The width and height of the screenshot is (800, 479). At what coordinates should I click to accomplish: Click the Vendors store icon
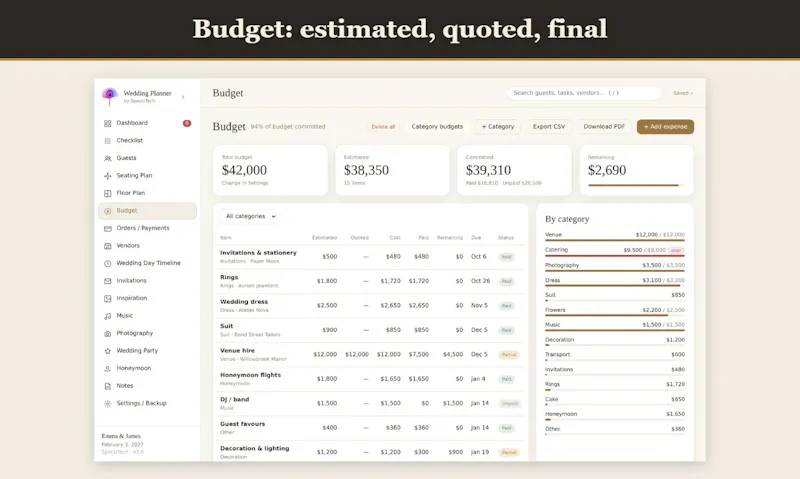tap(108, 246)
